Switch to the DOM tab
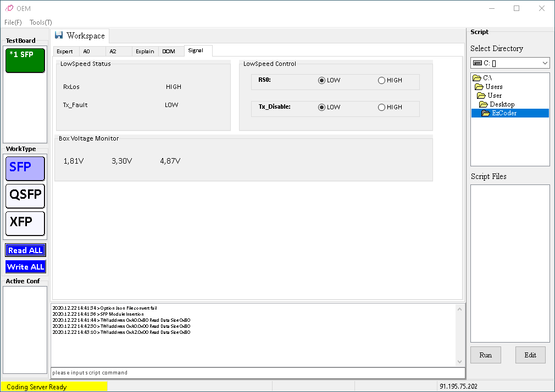The width and height of the screenshot is (555, 392). click(x=169, y=52)
